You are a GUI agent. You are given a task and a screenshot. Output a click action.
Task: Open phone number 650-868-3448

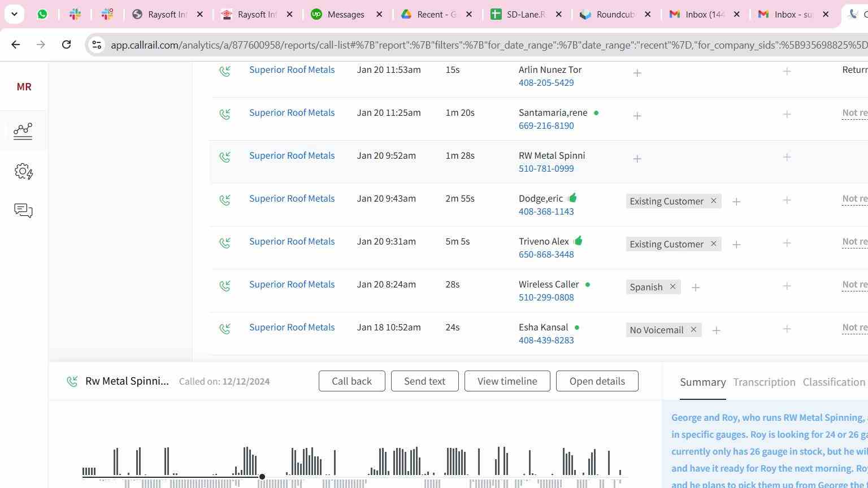click(546, 255)
